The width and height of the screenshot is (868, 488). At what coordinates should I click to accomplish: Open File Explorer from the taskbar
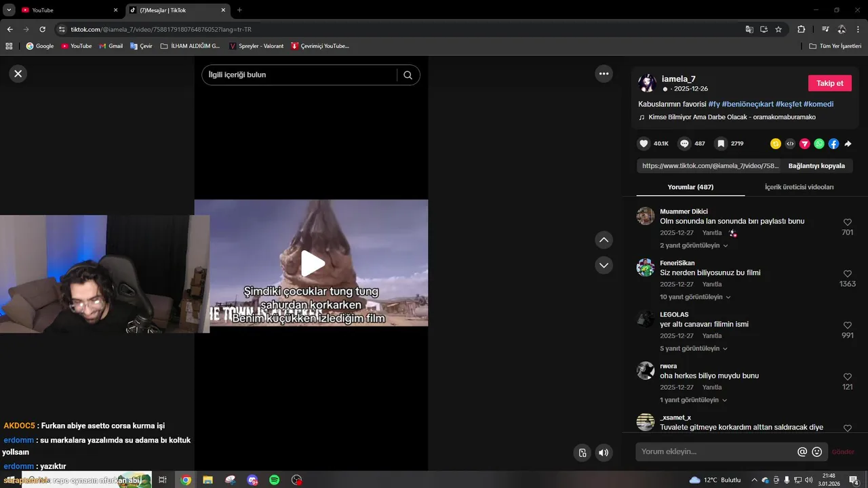[x=208, y=480]
